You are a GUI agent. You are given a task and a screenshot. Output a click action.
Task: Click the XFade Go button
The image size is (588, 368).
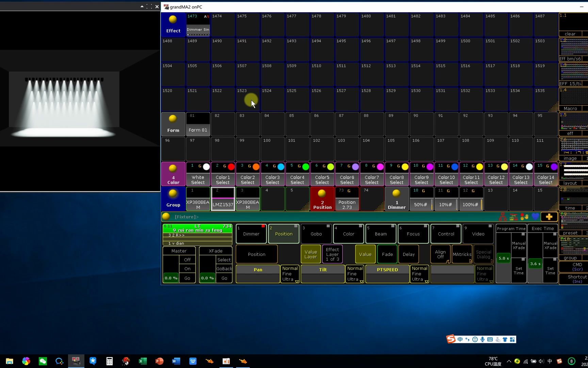[x=224, y=278]
